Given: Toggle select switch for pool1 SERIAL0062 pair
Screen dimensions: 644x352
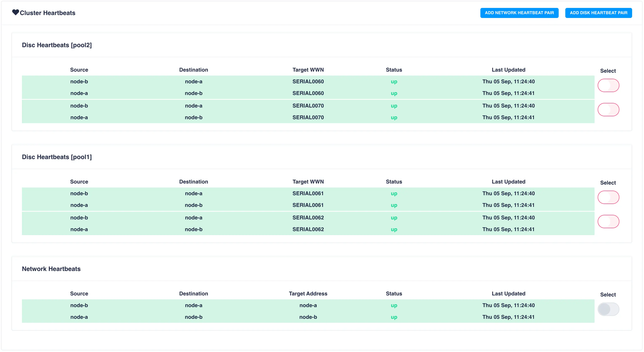Looking at the screenshot, I should [x=608, y=221].
